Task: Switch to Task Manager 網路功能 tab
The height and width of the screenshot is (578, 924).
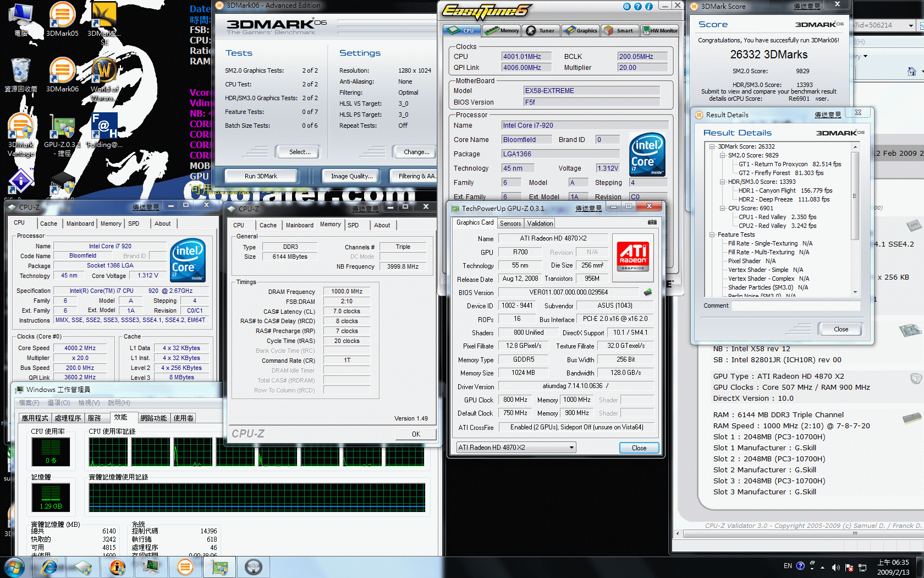Action: point(153,418)
